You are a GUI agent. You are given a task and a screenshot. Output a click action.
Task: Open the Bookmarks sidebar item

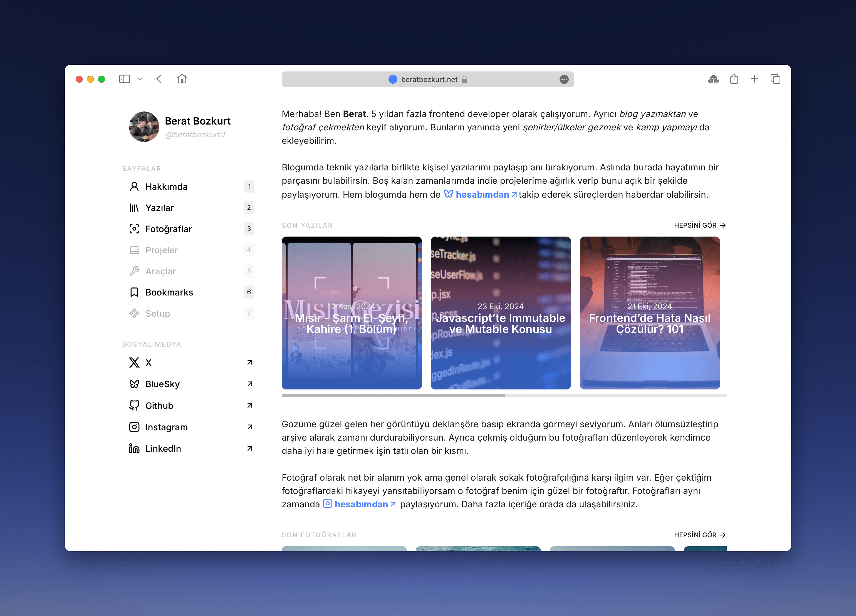pyautogui.click(x=169, y=292)
